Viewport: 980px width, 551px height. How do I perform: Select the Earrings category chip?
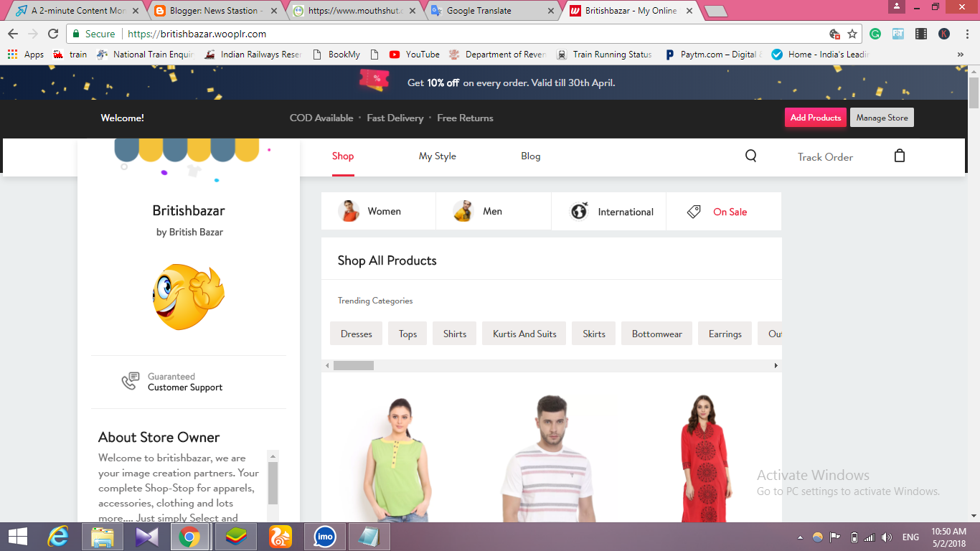click(725, 334)
